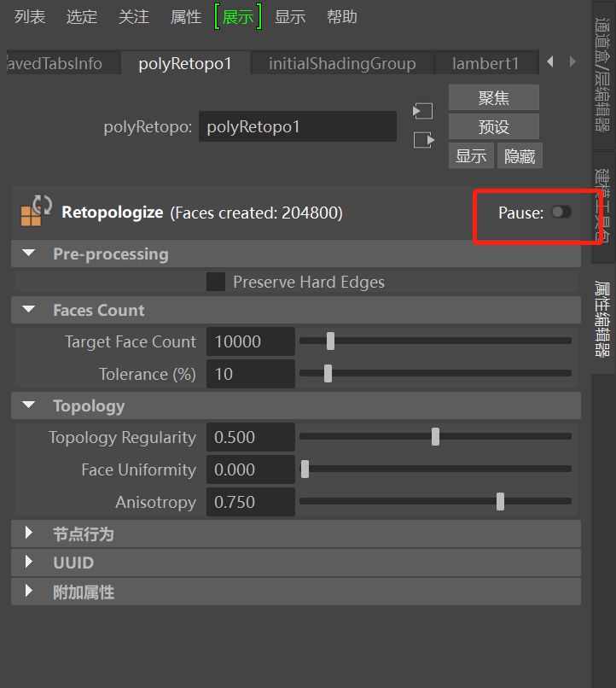This screenshot has height=688, width=616.
Task: Click the go to input connection icon
Action: [422, 111]
